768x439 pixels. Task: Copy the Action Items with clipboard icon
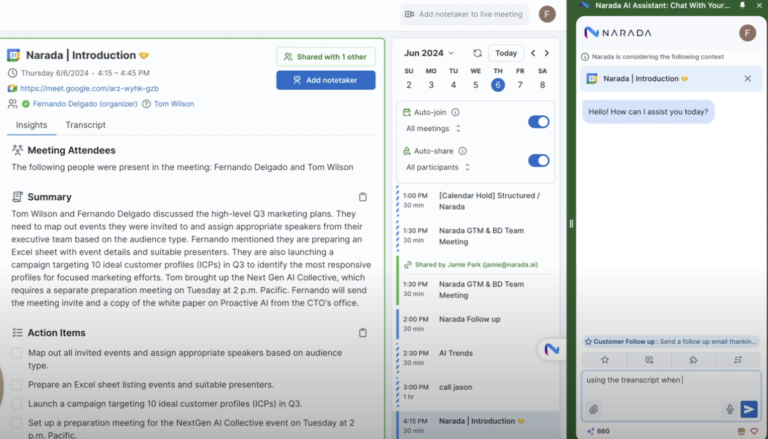click(x=363, y=332)
